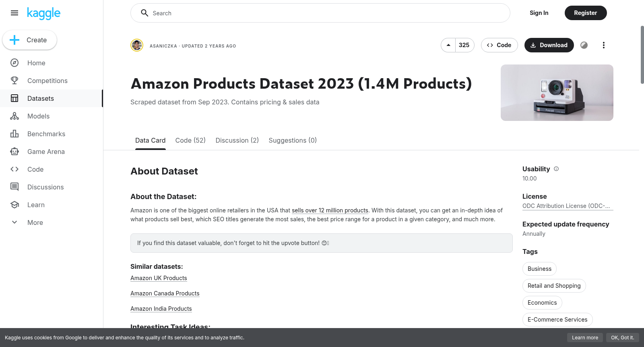Click asaniczka's profile avatar

click(137, 45)
